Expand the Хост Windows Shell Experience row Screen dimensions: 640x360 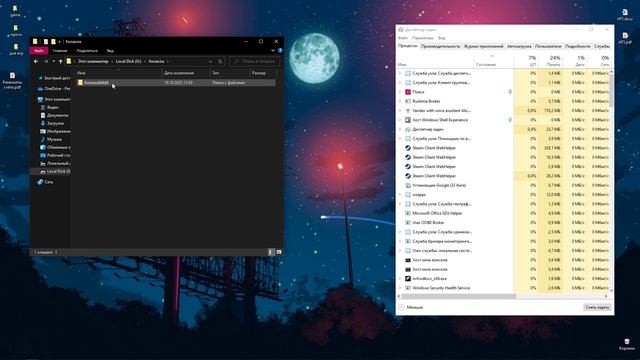coord(400,120)
